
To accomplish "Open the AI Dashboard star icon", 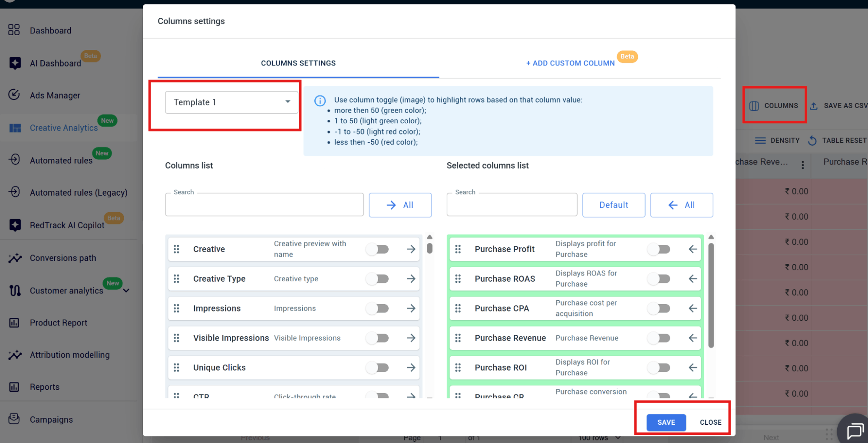I will tap(15, 63).
